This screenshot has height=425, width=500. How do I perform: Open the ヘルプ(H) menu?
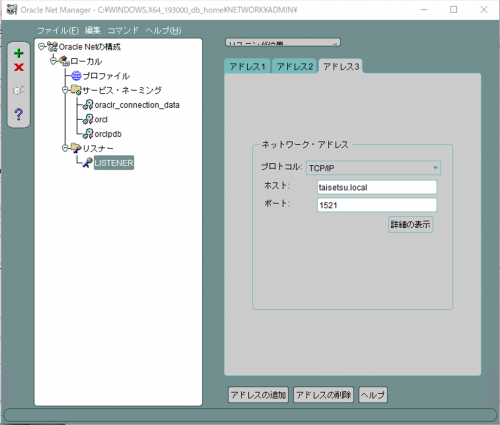tap(163, 31)
